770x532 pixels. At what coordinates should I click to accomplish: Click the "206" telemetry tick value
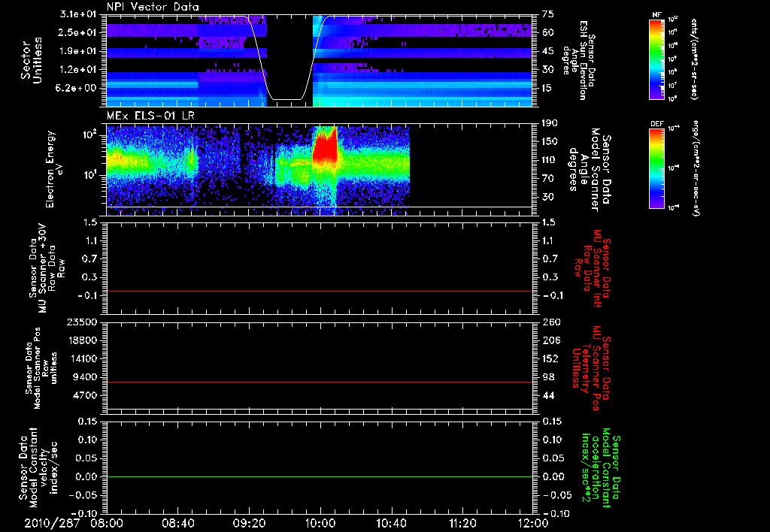click(550, 340)
